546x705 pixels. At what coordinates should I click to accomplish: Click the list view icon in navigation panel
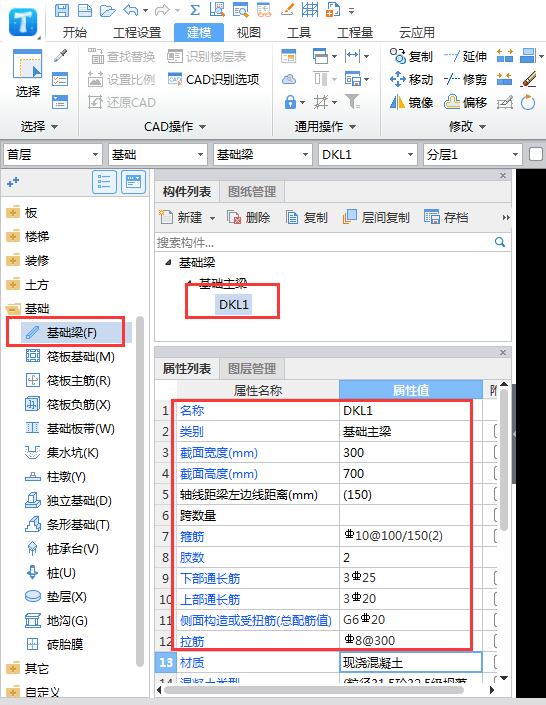(104, 182)
